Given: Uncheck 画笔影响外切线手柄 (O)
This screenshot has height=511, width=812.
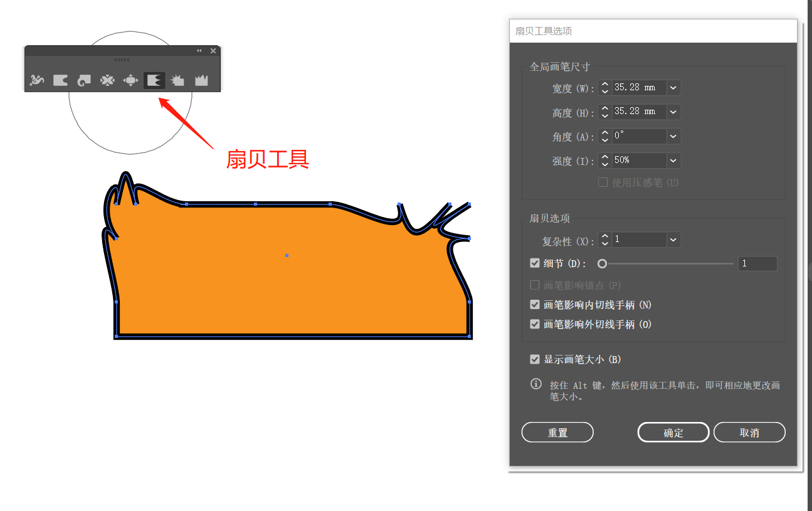Looking at the screenshot, I should pyautogui.click(x=535, y=324).
